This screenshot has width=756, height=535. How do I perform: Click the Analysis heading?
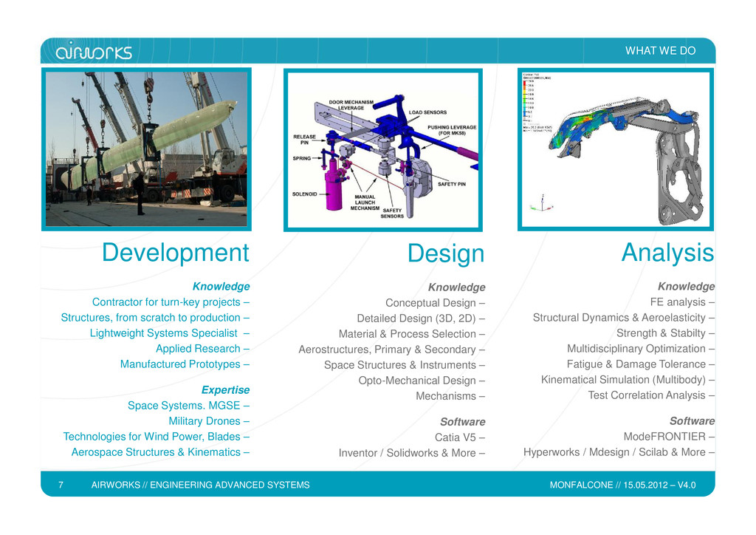pyautogui.click(x=667, y=253)
